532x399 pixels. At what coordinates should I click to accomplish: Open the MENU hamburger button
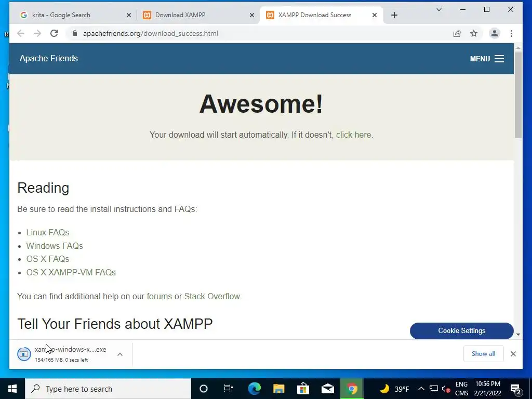(x=487, y=59)
